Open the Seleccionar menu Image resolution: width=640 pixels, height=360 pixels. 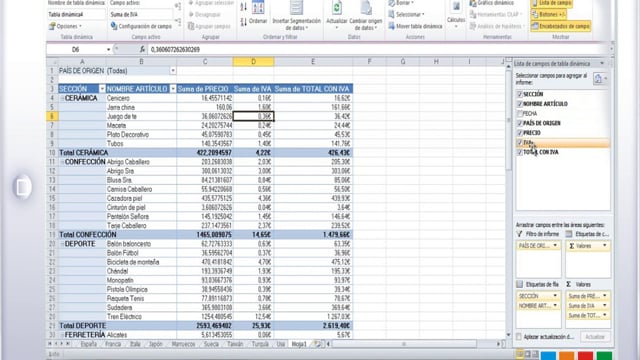407,14
